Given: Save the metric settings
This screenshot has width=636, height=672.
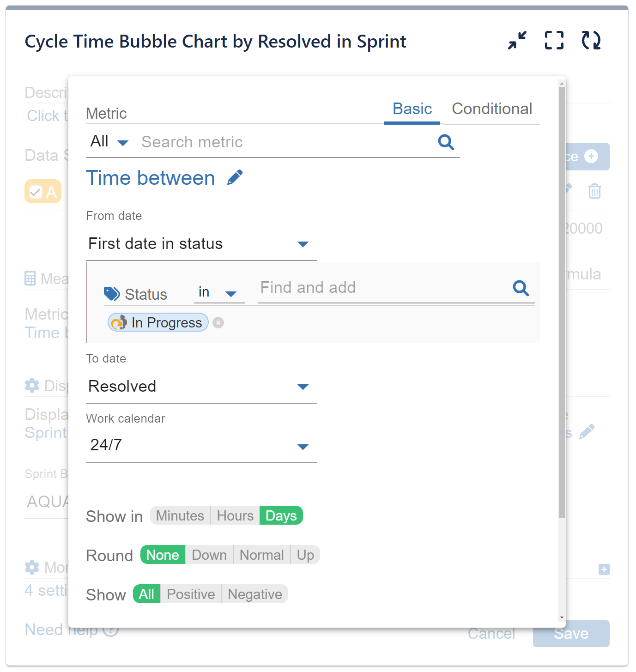Looking at the screenshot, I should coord(570,633).
